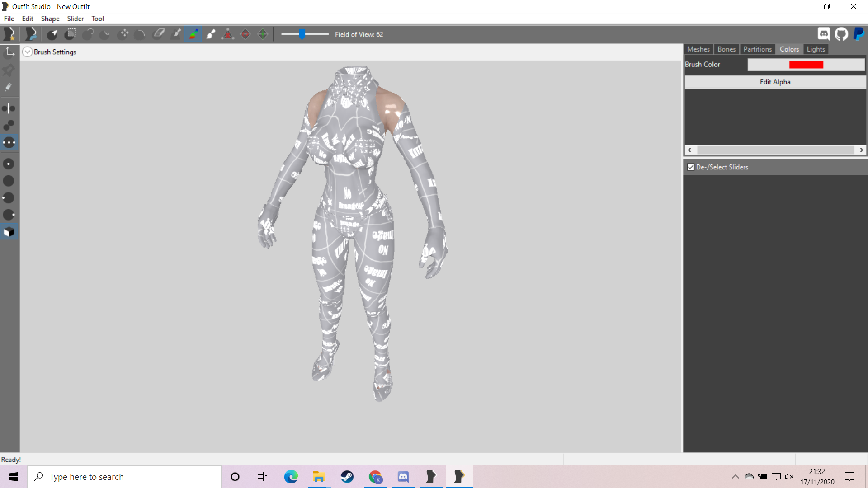Open the notifications action center

[x=849, y=477]
